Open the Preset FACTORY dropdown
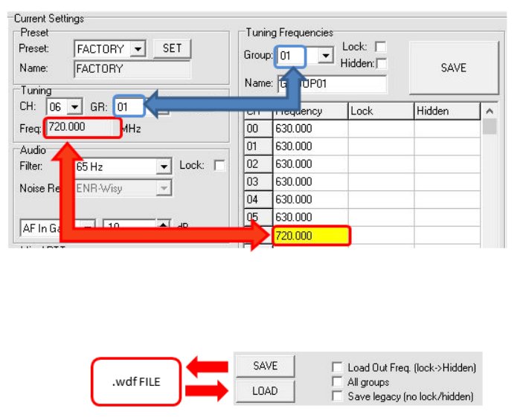Image resolution: width=520 pixels, height=420 pixels. (138, 49)
